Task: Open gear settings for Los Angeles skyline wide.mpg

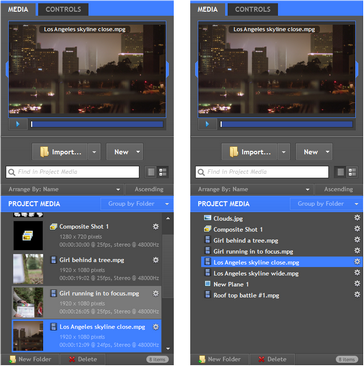Action: 357,273
